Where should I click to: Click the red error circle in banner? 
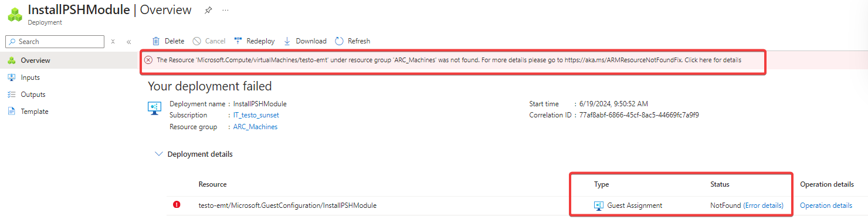pyautogui.click(x=148, y=60)
